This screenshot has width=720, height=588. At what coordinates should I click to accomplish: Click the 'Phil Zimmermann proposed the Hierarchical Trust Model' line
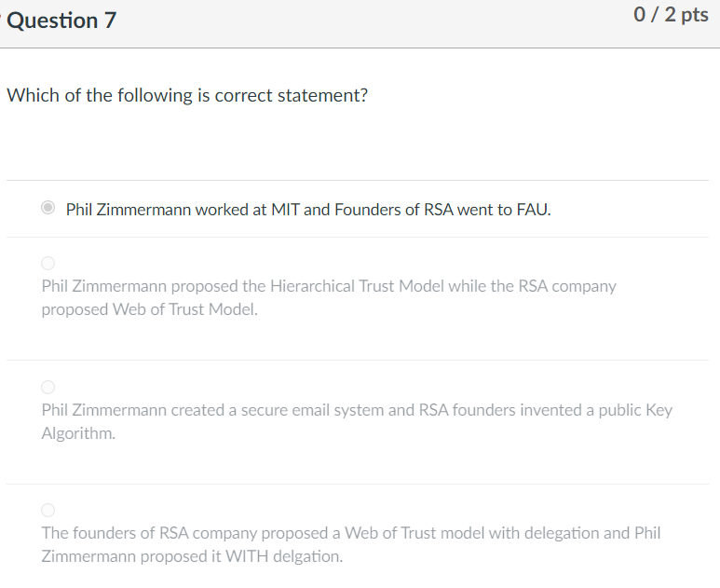tap(328, 286)
